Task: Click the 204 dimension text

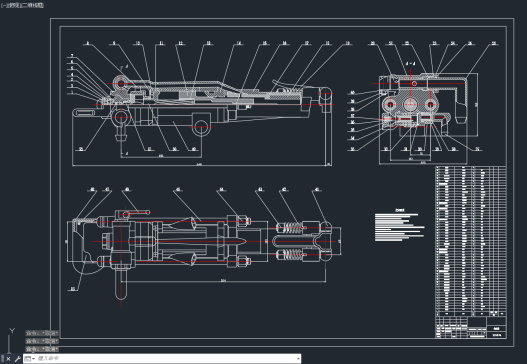Action: (x=223, y=280)
